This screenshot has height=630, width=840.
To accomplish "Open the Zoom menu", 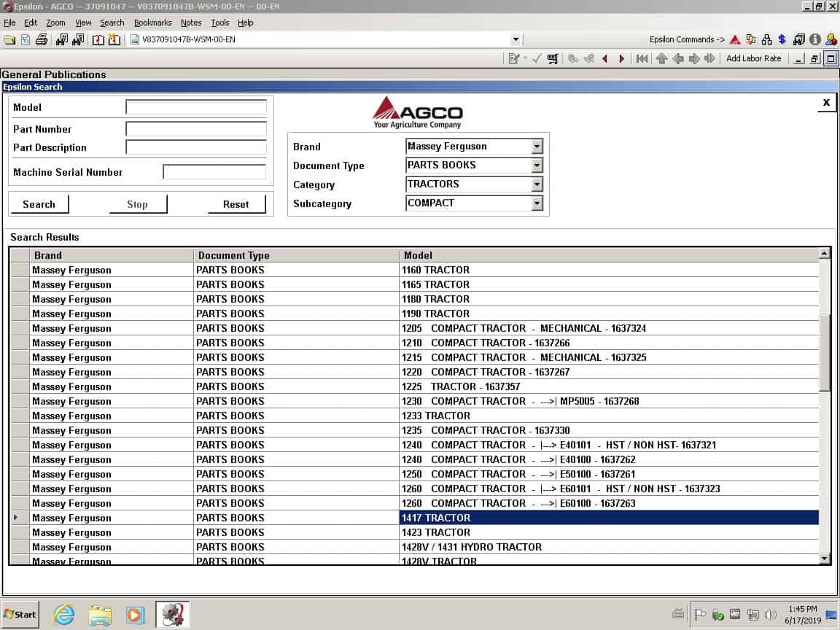I will tap(55, 23).
